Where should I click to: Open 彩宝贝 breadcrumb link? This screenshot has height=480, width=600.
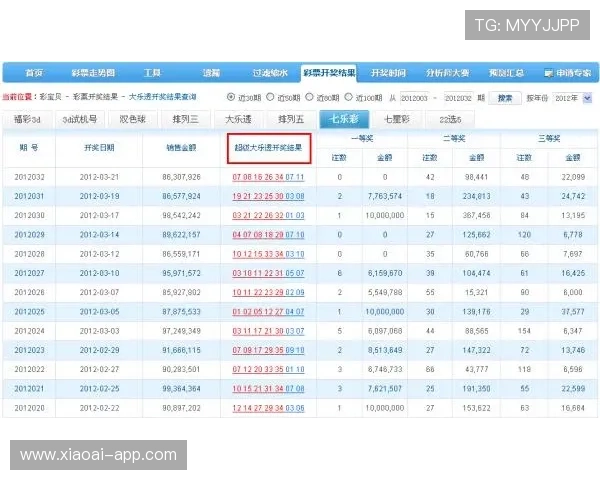pyautogui.click(x=51, y=97)
